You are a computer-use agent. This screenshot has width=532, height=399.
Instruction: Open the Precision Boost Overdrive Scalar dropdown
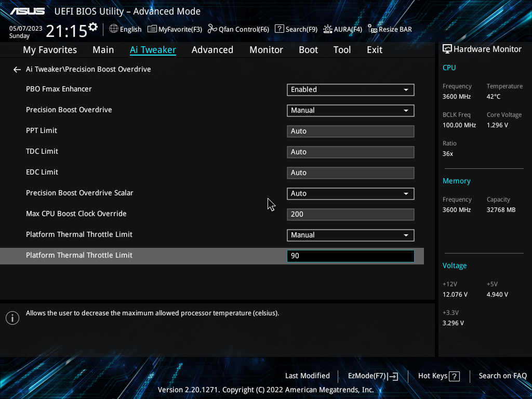click(350, 193)
